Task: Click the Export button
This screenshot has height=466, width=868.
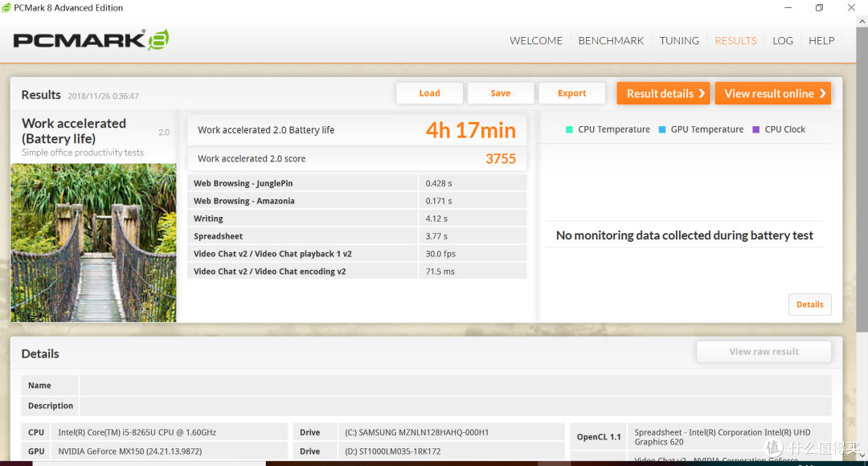Action: [572, 93]
